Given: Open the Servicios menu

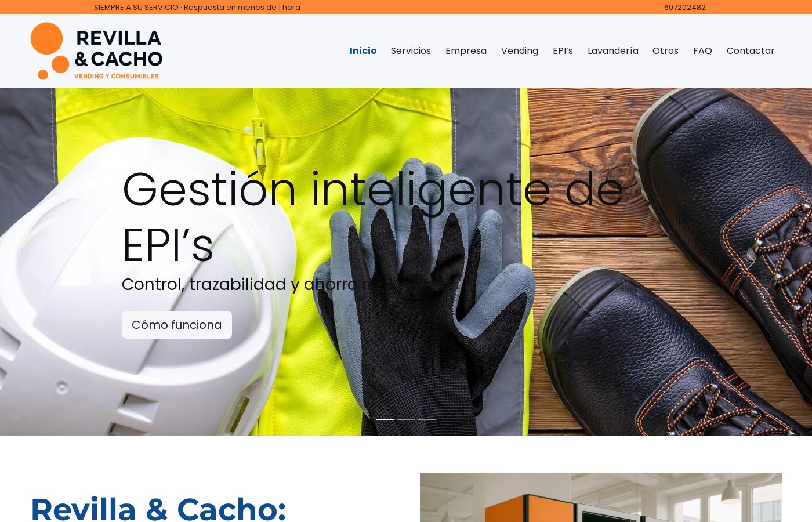Looking at the screenshot, I should [411, 51].
